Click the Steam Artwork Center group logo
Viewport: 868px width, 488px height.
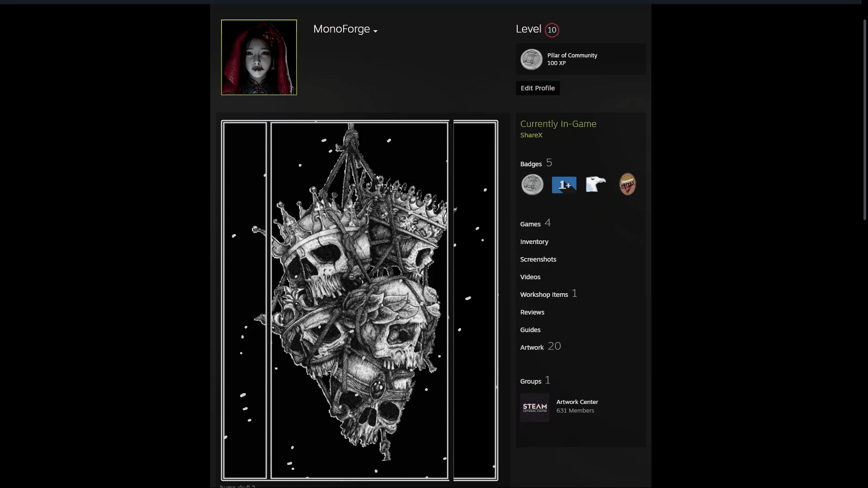pos(535,408)
